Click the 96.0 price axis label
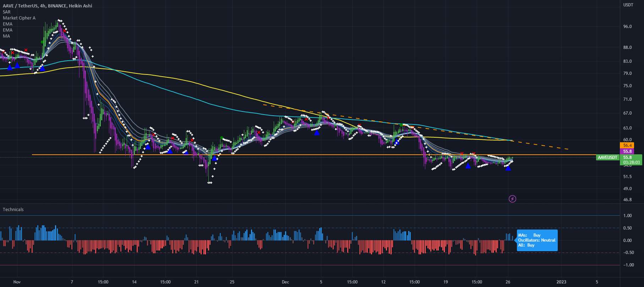Viewport: 644px width, 287px height. click(x=628, y=27)
